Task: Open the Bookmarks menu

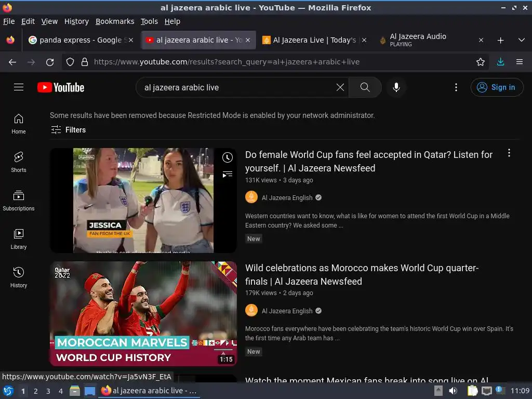Action: 115,21
